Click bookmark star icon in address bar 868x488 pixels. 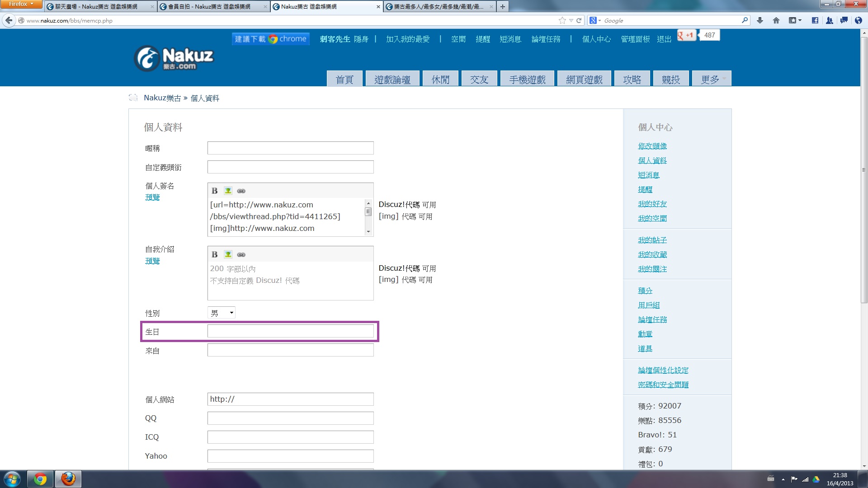pos(562,20)
